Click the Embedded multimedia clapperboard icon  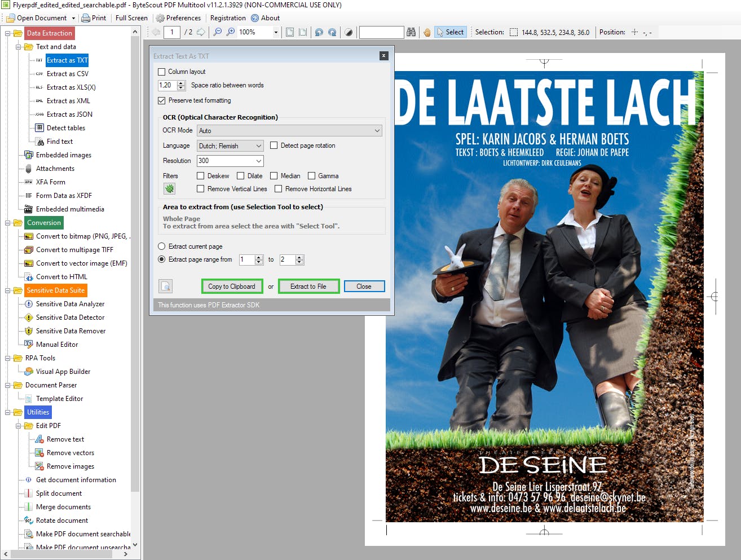tap(29, 209)
